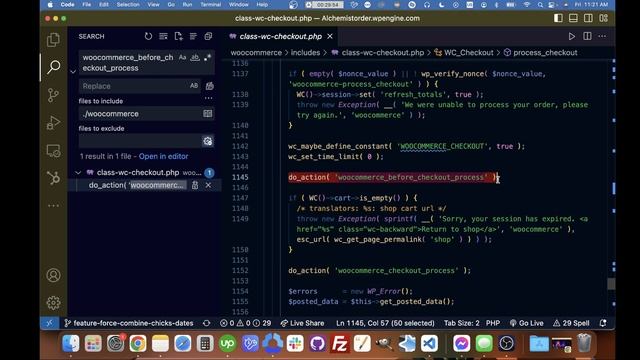This screenshot has height=360, width=640.
Task: Dismiss the do_action search match
Action: [x=208, y=185]
